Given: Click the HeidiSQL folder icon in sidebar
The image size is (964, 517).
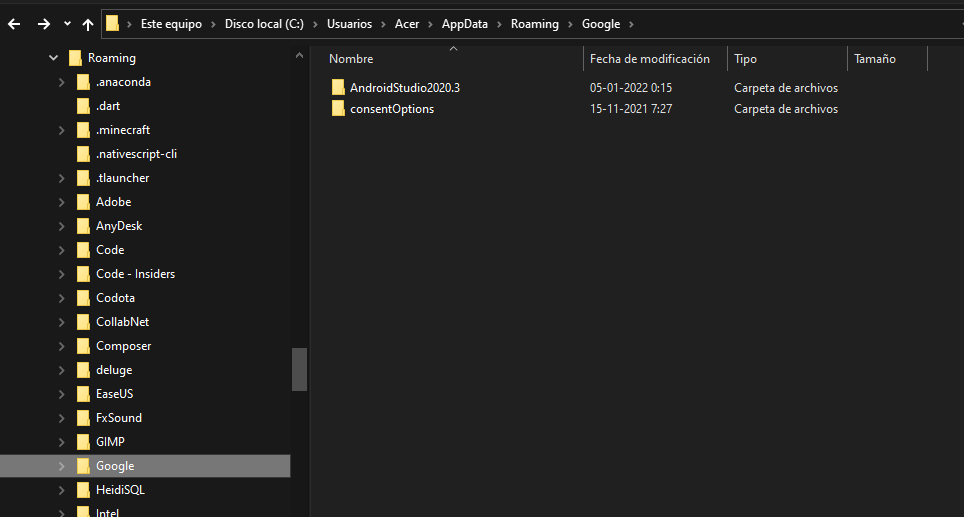Looking at the screenshot, I should point(83,490).
